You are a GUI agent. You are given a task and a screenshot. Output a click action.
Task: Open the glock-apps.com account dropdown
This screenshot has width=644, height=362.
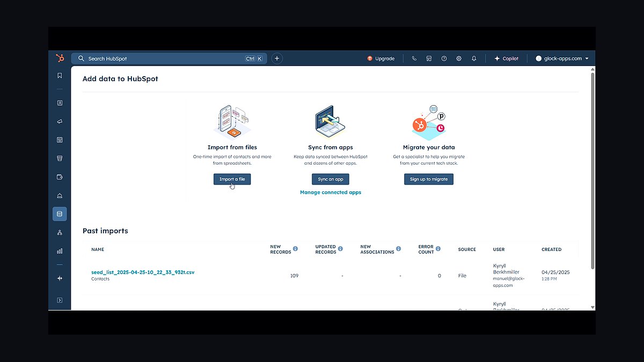[x=562, y=58]
